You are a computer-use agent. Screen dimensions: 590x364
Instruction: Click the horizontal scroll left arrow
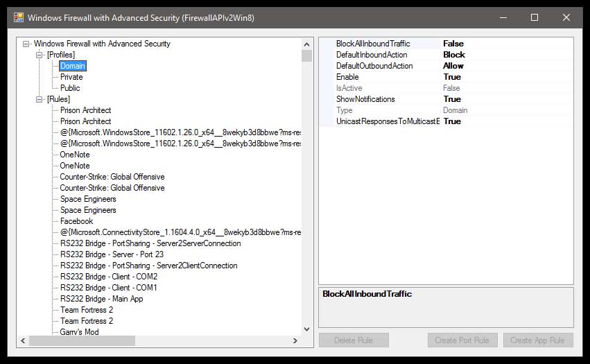tap(23, 340)
